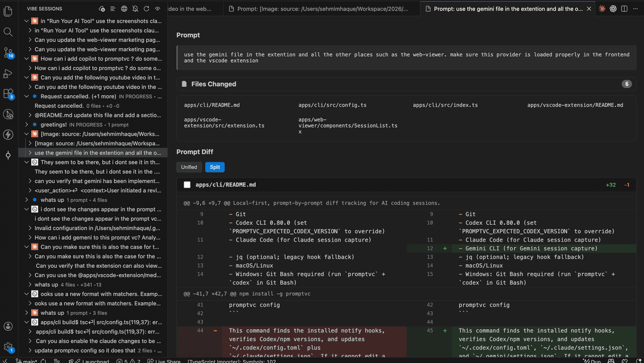Viewport: 644px width, 363px height.
Task: Toggle the filter icon in VIBE SESSIONS header
Action: (113, 9)
